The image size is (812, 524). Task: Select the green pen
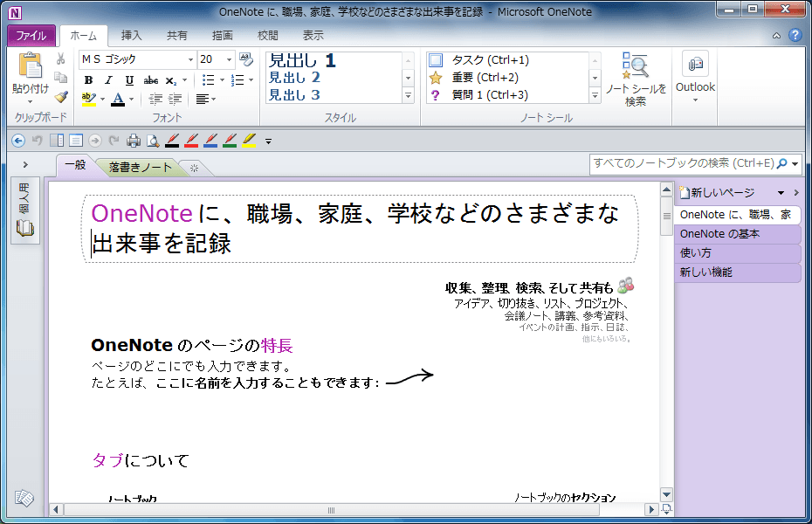tap(230, 141)
